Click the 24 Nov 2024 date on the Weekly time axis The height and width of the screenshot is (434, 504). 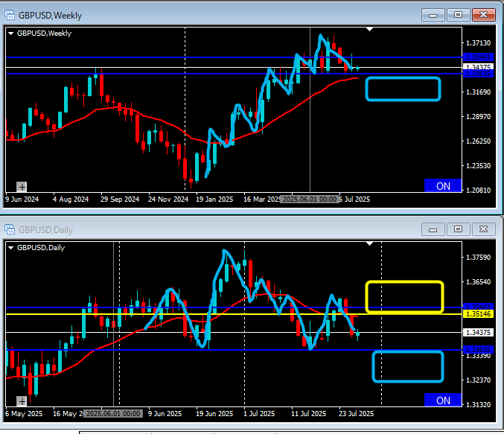coord(168,200)
